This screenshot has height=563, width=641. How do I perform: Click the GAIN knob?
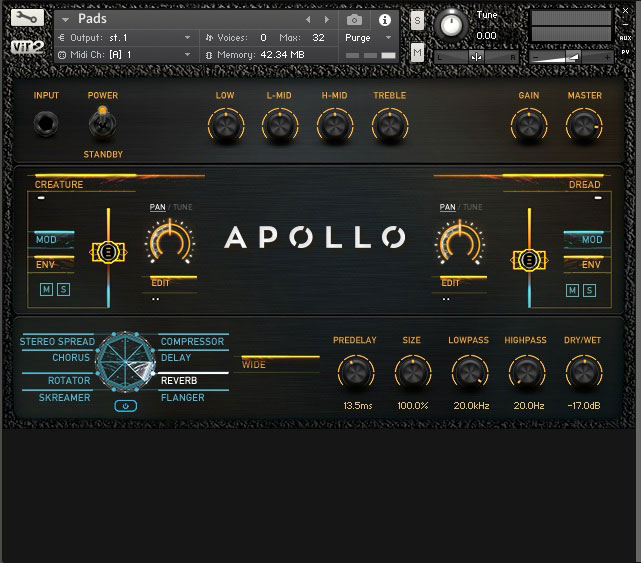pos(529,126)
